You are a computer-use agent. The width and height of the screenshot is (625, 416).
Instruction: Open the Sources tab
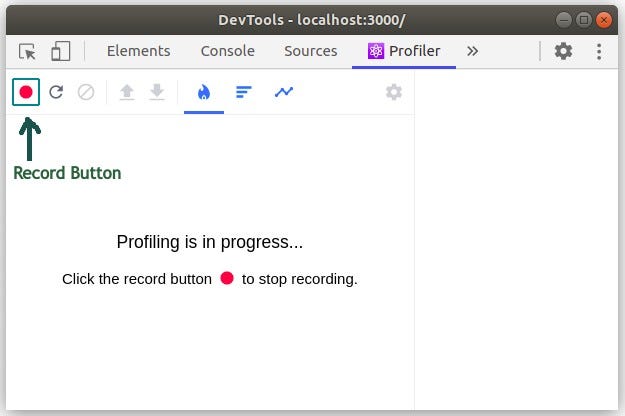tap(311, 51)
